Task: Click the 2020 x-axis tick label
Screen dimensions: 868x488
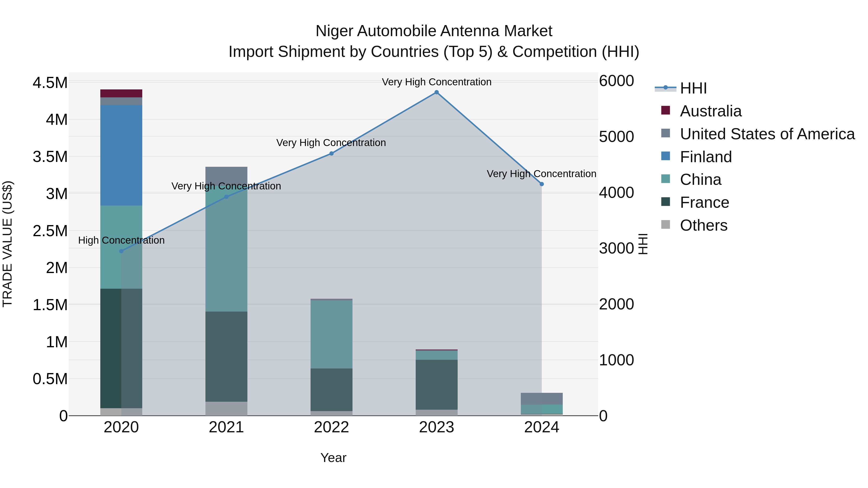Action: tap(121, 427)
